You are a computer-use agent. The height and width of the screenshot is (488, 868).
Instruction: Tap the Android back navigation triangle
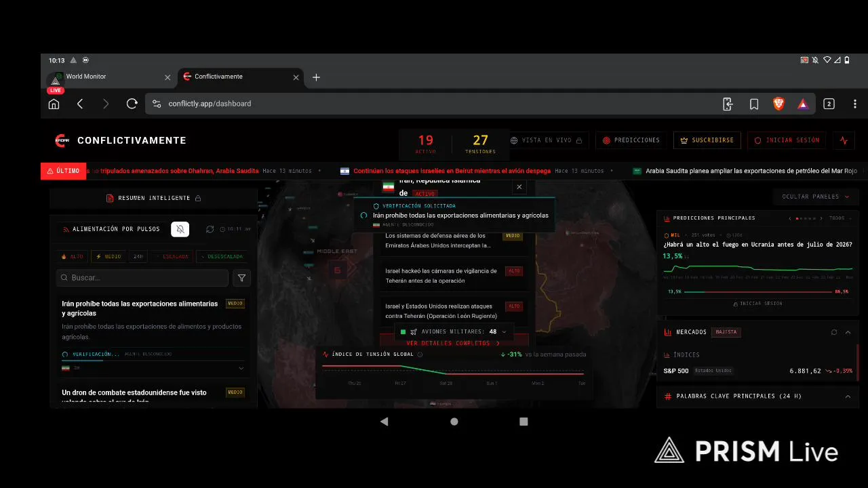coord(384,421)
